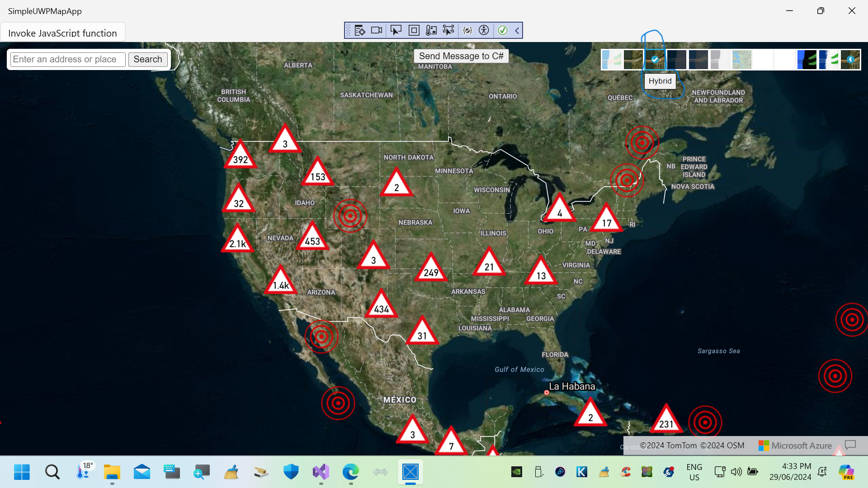Screen dimensions: 868x488
Task: Select the grayscale light map style swatch
Action: click(x=720, y=59)
